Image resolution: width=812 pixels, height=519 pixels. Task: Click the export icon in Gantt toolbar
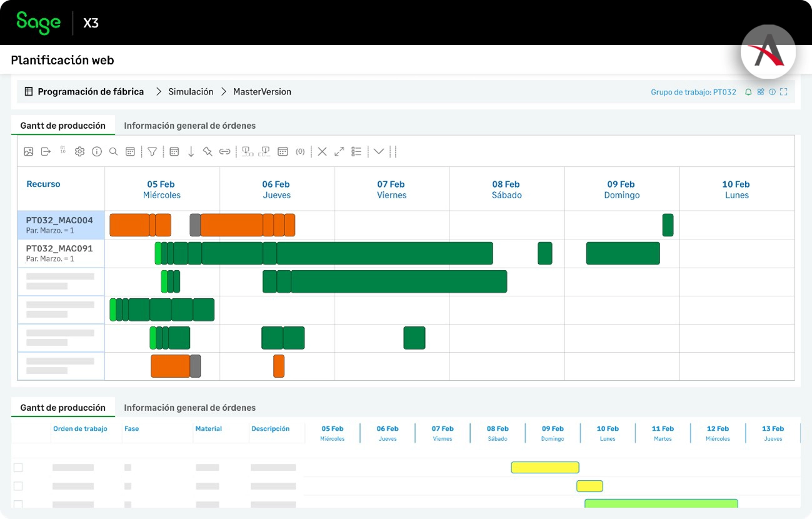pyautogui.click(x=46, y=151)
